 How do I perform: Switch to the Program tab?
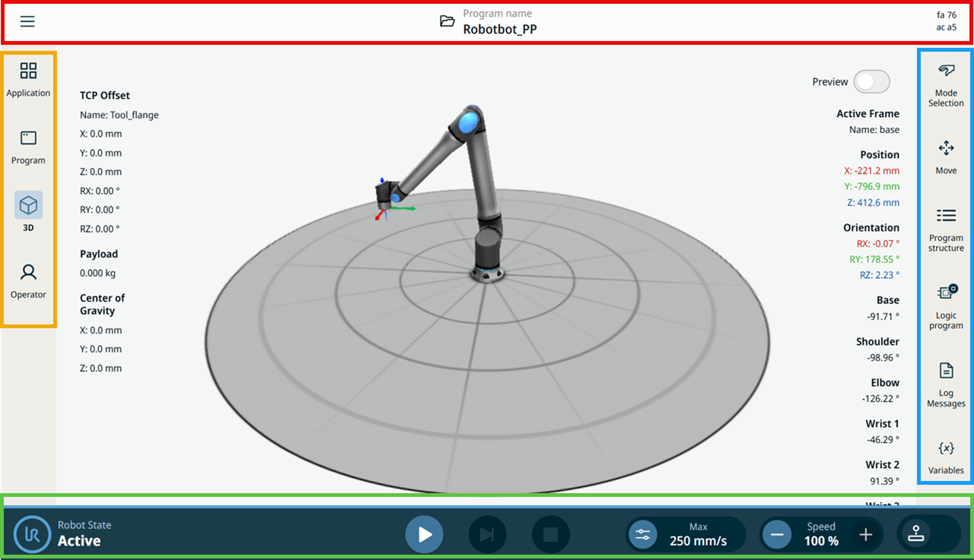28,148
